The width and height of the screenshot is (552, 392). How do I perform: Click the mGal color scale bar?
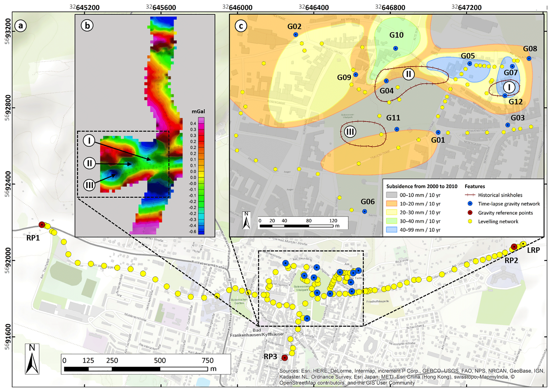(x=201, y=176)
